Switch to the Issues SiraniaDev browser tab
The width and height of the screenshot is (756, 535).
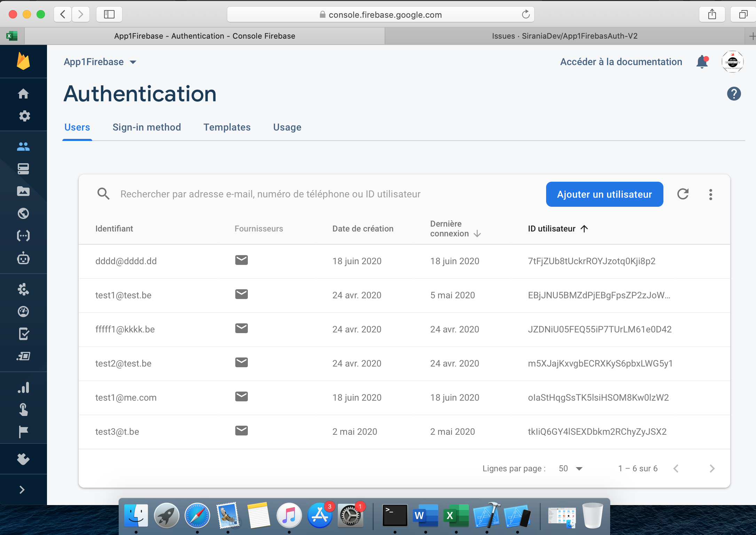565,36
